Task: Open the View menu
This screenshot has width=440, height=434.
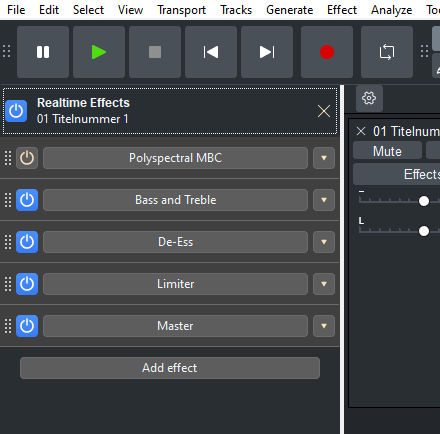Action: (x=130, y=10)
